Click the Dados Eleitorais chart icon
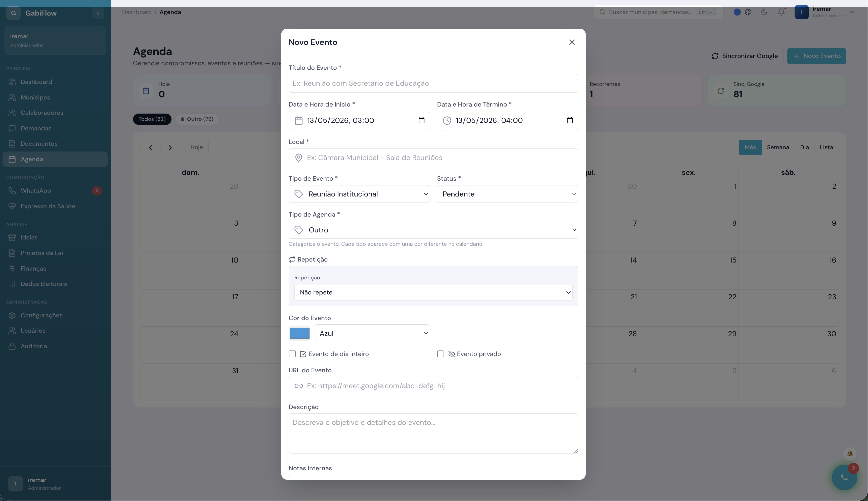The image size is (868, 501). click(12, 284)
